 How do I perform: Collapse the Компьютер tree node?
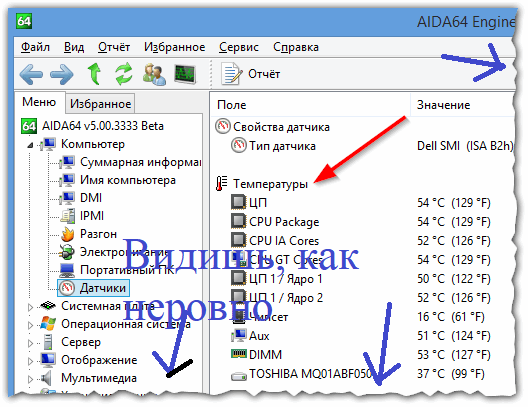30,145
